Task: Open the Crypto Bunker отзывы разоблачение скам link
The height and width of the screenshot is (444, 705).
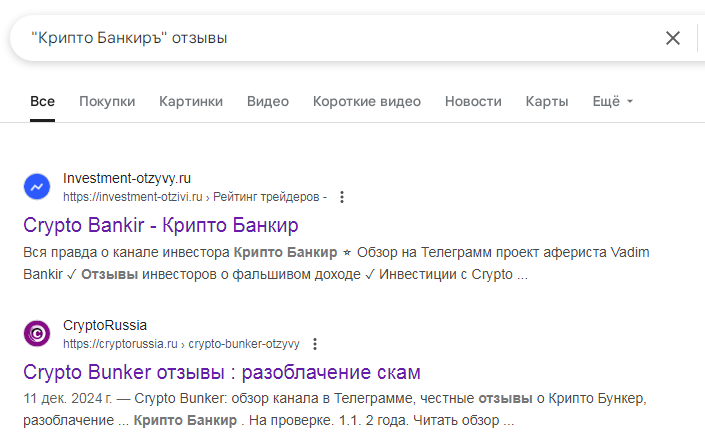Action: click(222, 372)
